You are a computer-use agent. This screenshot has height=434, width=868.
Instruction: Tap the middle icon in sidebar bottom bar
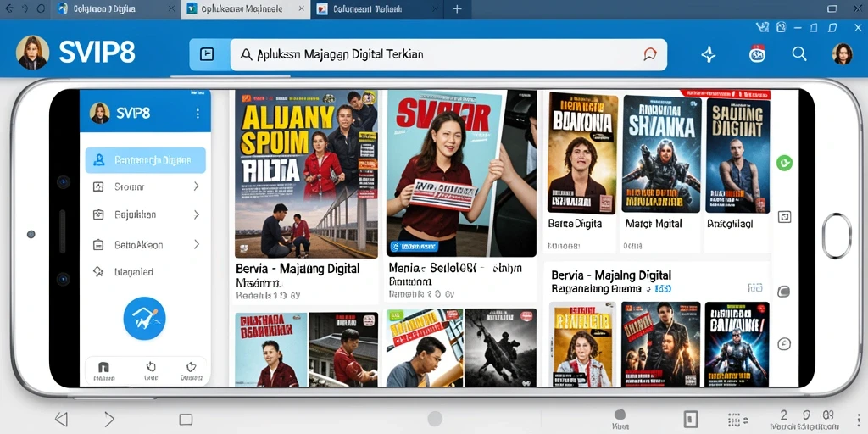(x=151, y=367)
